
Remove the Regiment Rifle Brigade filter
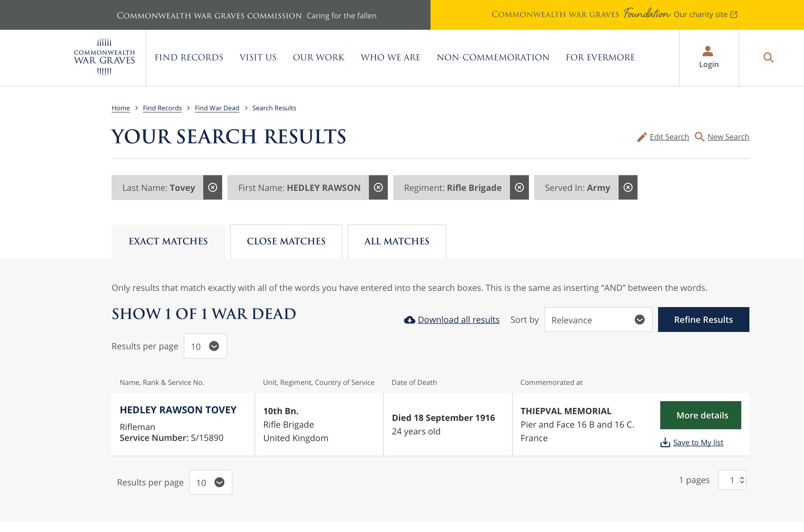519,188
